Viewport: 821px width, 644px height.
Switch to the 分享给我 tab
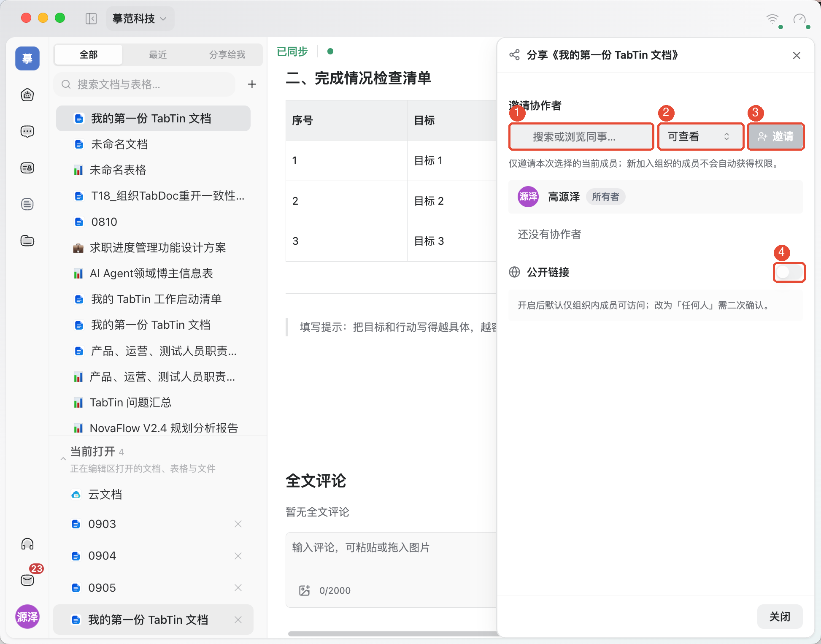[x=227, y=54]
